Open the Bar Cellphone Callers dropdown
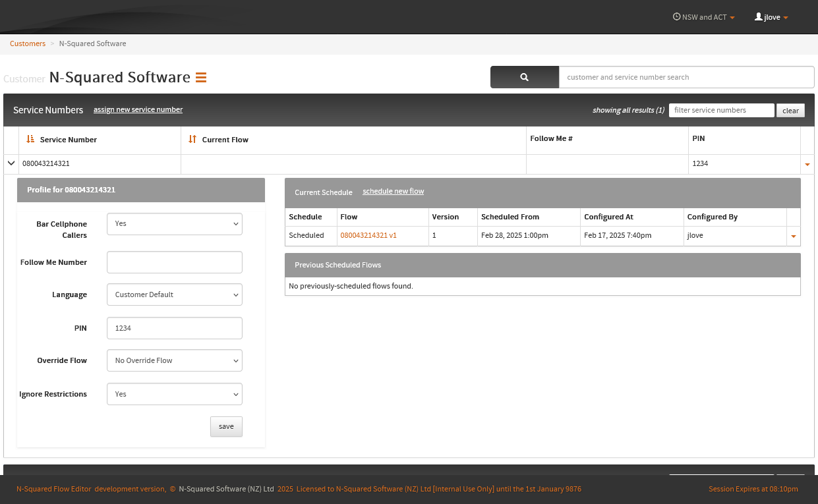 coord(175,224)
